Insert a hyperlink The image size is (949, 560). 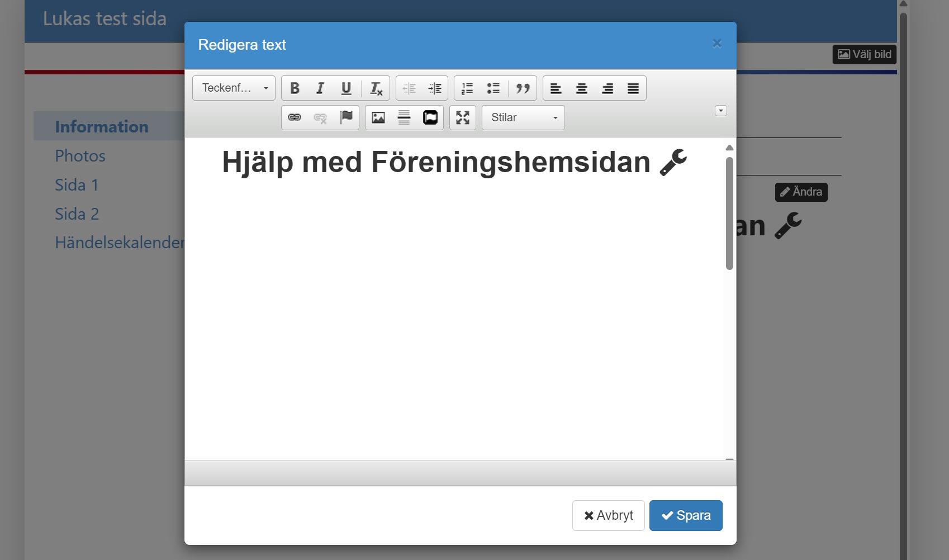[x=295, y=117]
